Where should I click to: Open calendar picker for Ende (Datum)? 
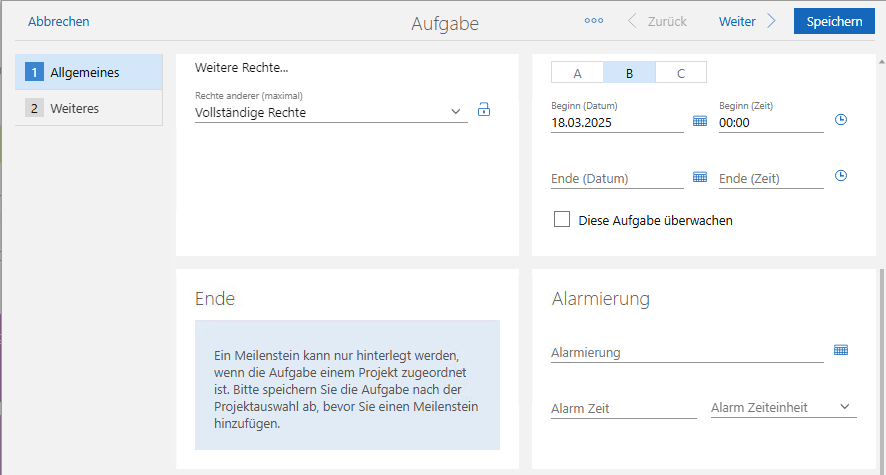[x=700, y=177]
